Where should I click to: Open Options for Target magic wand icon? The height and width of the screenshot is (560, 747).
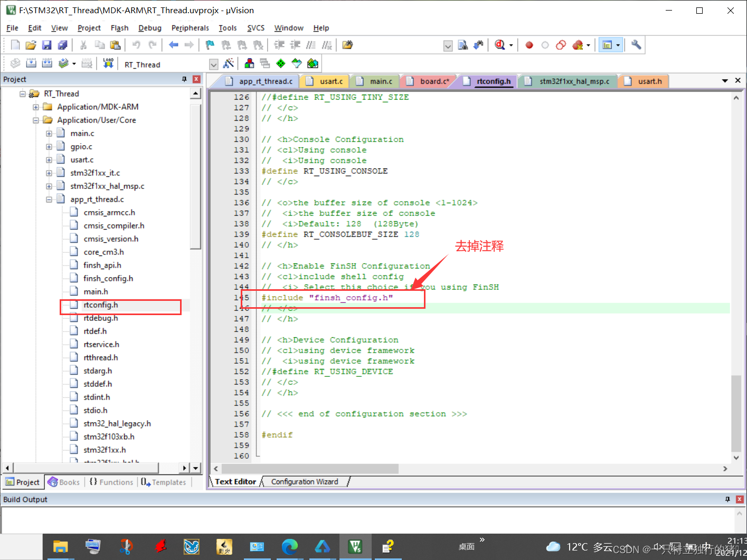click(x=229, y=64)
